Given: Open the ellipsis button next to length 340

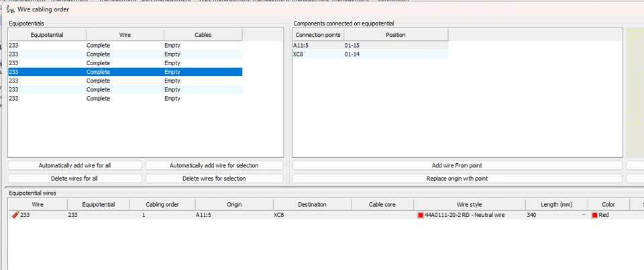Looking at the screenshot, I should tap(583, 215).
